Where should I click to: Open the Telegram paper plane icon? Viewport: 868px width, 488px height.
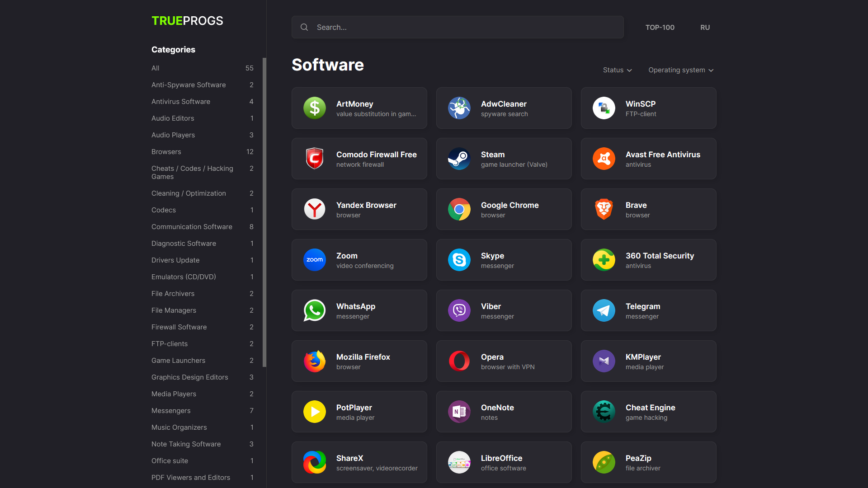(x=604, y=310)
